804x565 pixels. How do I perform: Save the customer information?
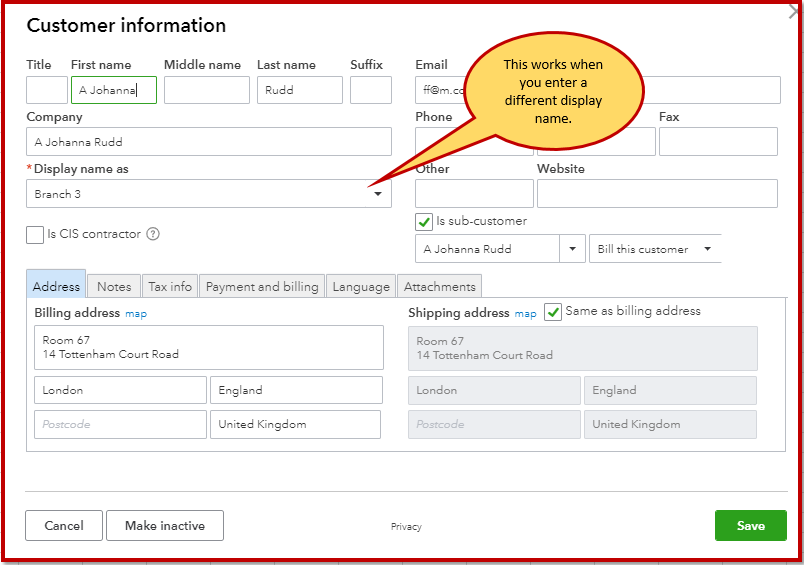pyautogui.click(x=751, y=526)
